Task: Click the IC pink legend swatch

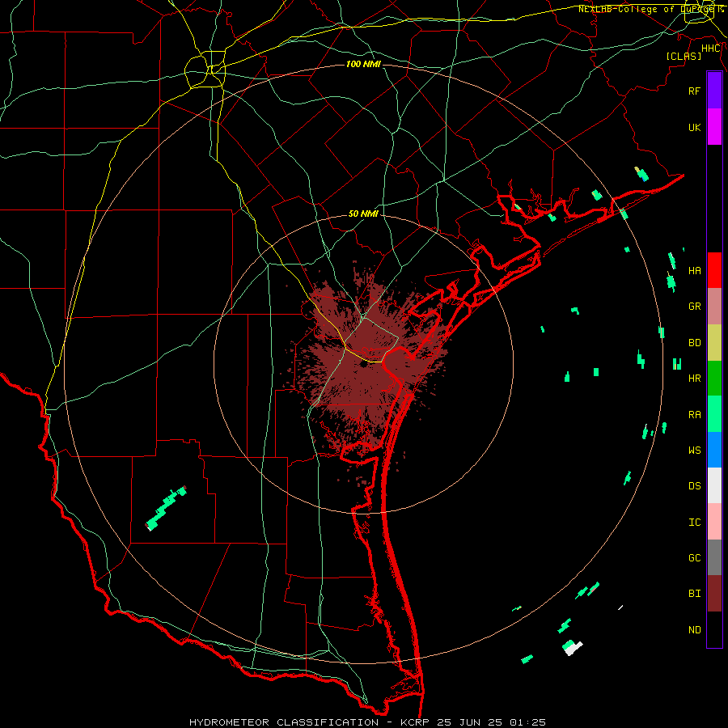Action: tap(714, 522)
